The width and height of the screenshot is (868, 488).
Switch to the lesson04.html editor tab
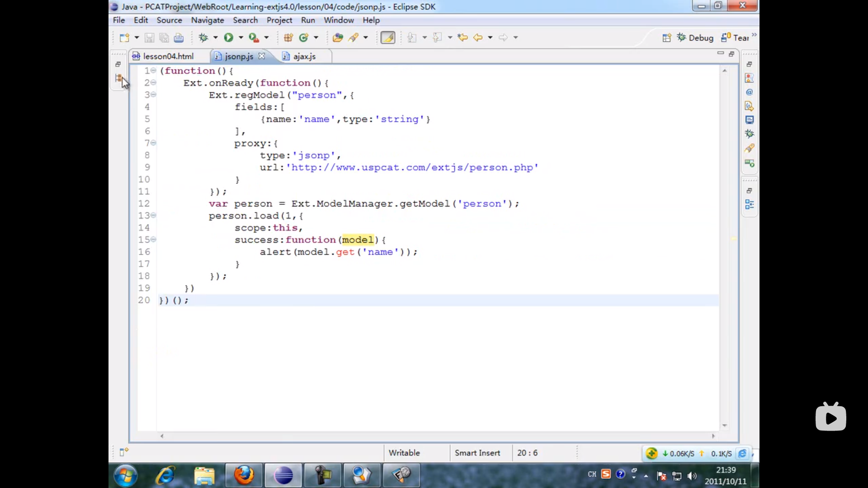pos(168,56)
